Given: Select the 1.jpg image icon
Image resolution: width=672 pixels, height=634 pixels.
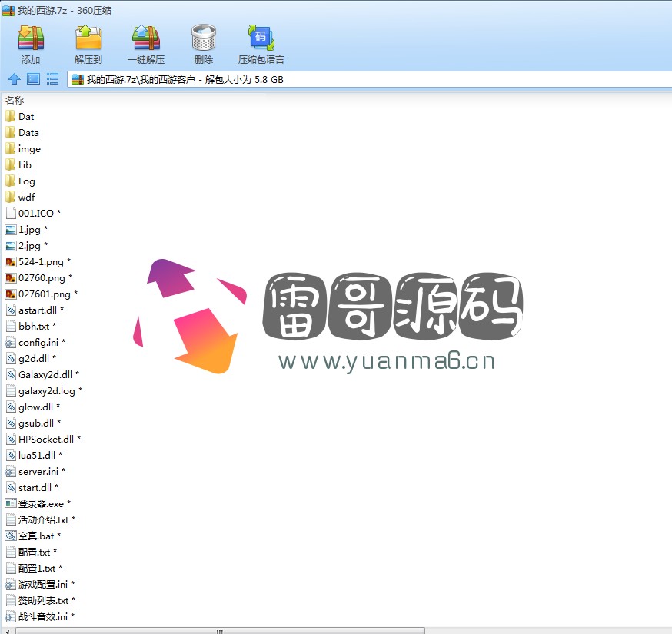Looking at the screenshot, I should tap(10, 230).
